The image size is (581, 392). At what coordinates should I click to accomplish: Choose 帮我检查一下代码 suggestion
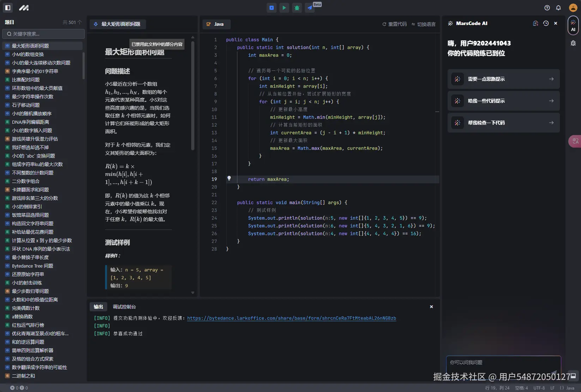coord(503,123)
